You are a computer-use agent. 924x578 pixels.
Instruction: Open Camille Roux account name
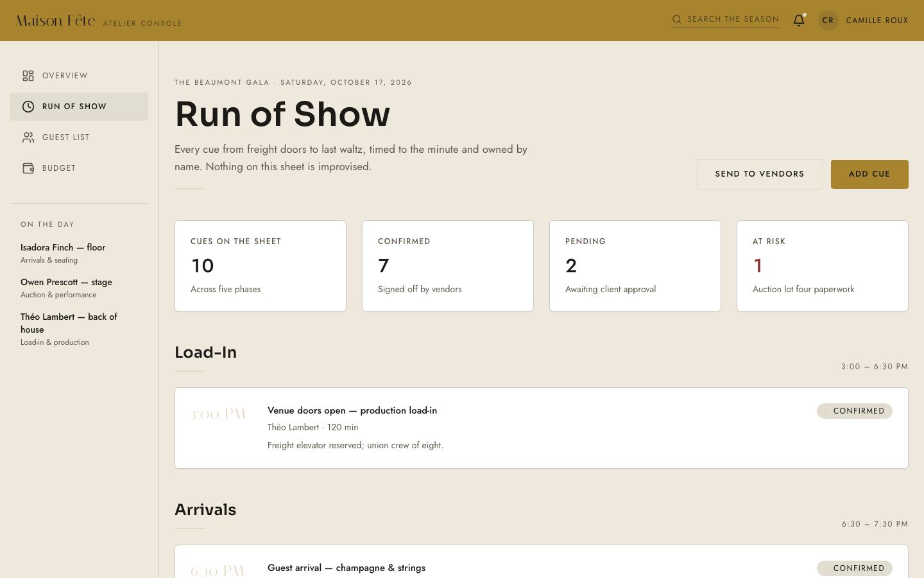(x=877, y=21)
